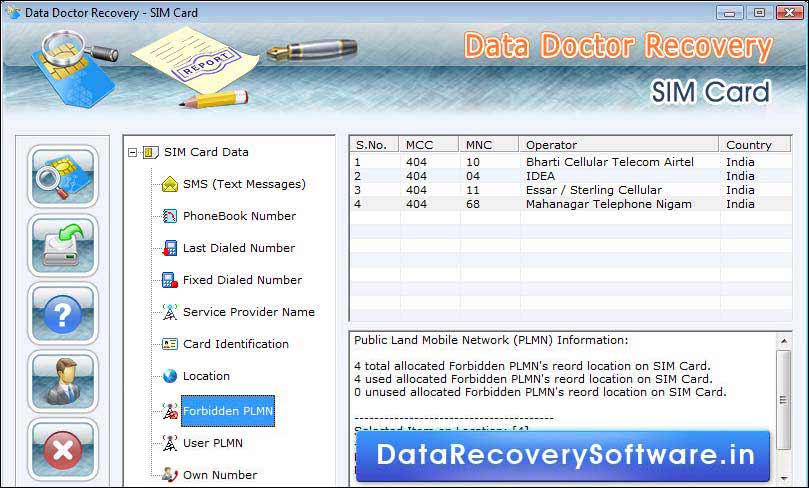Open help with the question mark button
Image resolution: width=809 pixels, height=488 pixels.
(62, 314)
